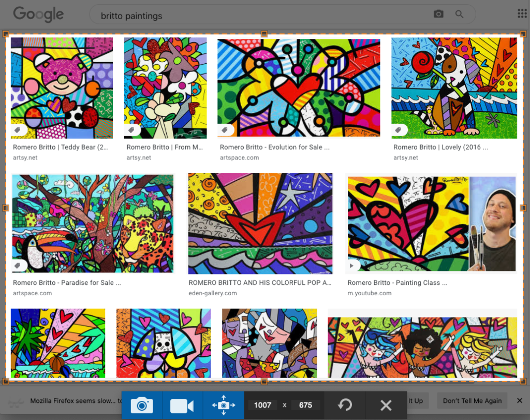Click the top-center selection edge handle

coord(264,34)
